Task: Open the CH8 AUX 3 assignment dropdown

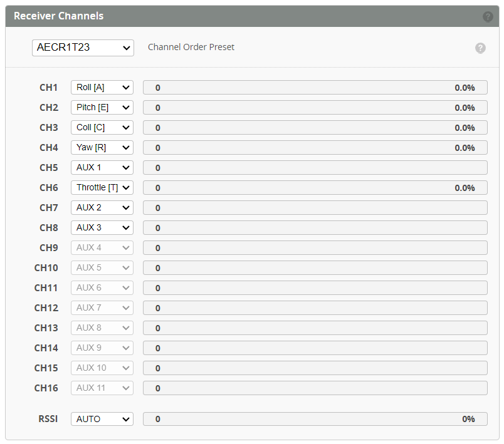Action: point(102,227)
